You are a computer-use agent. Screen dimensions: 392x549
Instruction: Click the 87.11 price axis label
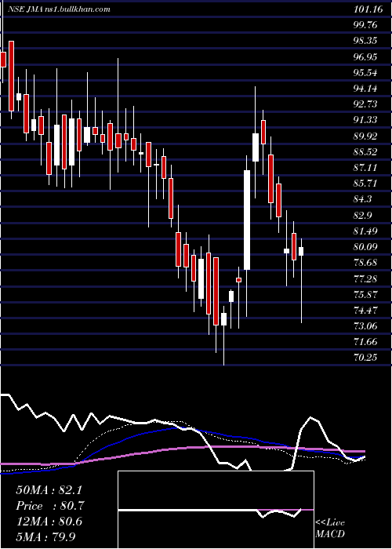(365, 167)
